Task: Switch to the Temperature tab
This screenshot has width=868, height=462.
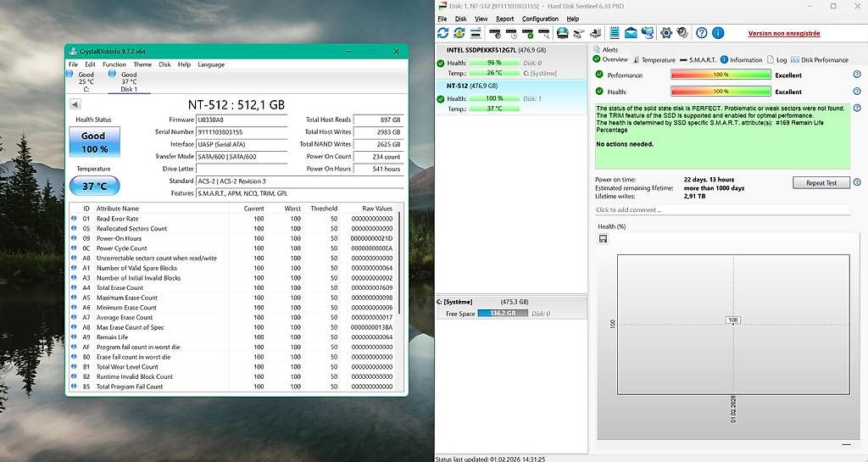Action: (654, 59)
